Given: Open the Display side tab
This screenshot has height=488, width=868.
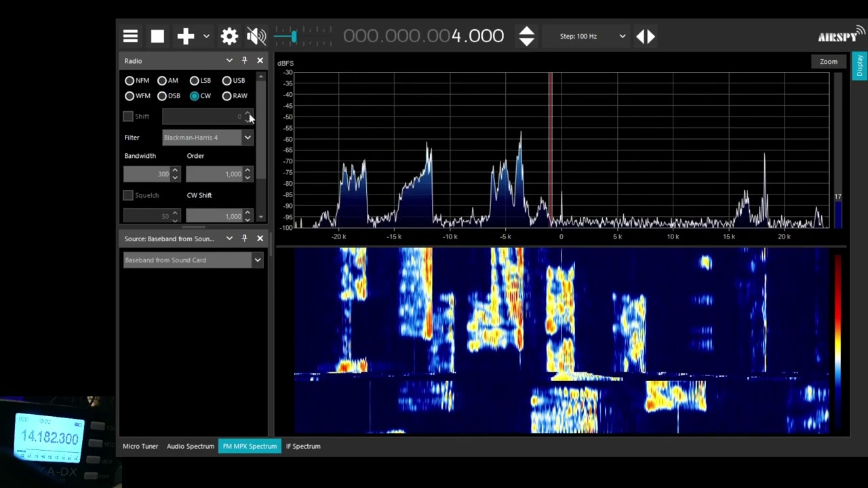Looking at the screenshot, I should 859,66.
